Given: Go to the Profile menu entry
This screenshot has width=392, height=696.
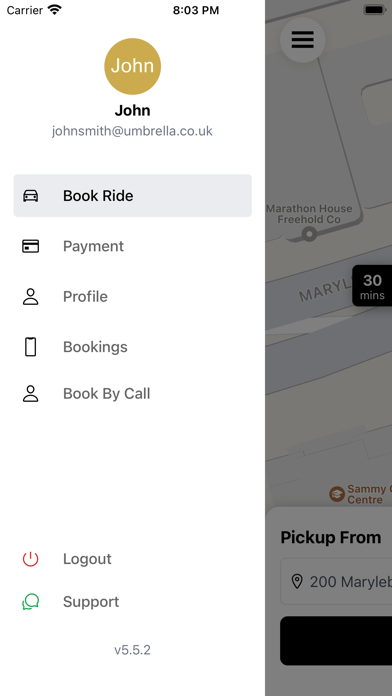Looking at the screenshot, I should tap(133, 297).
